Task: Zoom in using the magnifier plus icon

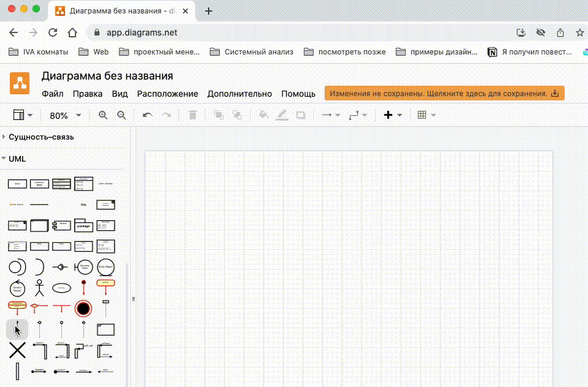Action: (x=103, y=115)
